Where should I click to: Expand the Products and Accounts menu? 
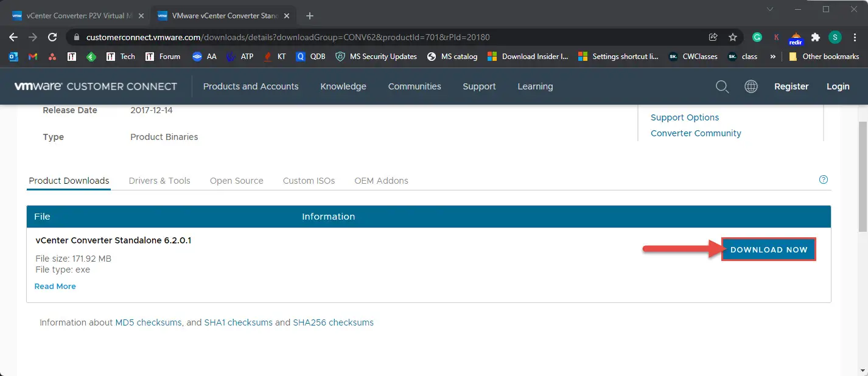coord(251,86)
